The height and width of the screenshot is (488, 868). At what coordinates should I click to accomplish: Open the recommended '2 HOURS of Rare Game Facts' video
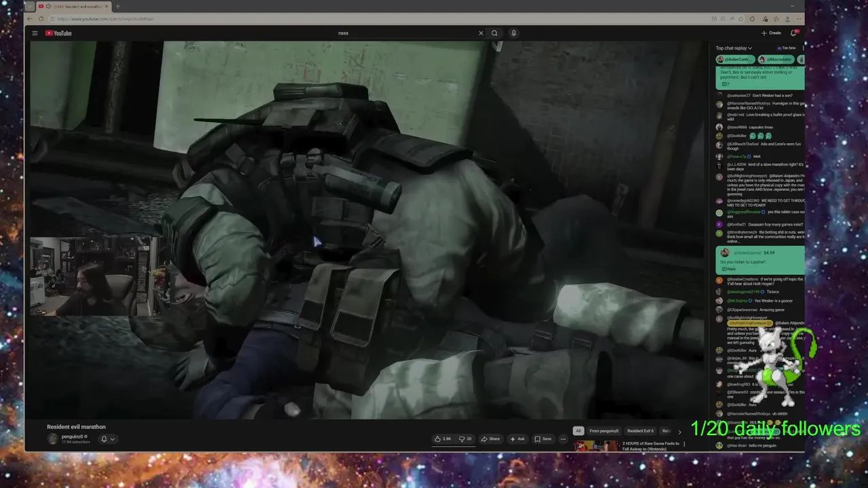pos(651,445)
